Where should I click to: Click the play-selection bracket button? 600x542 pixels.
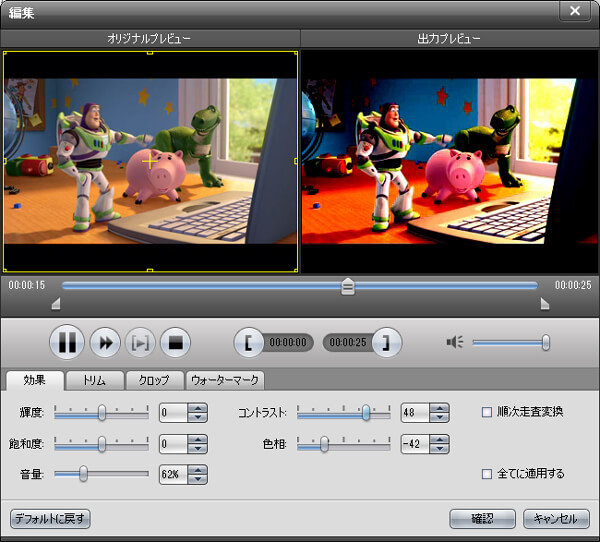pos(140,343)
